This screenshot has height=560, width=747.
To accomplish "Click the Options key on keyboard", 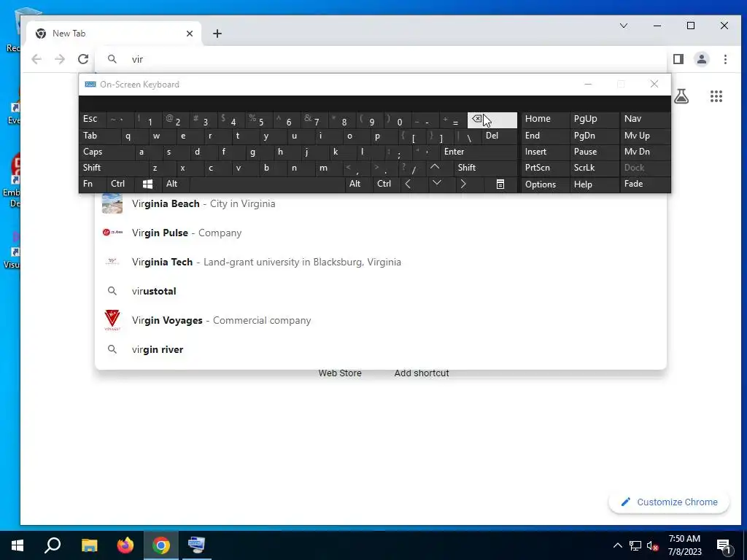I will (546, 184).
